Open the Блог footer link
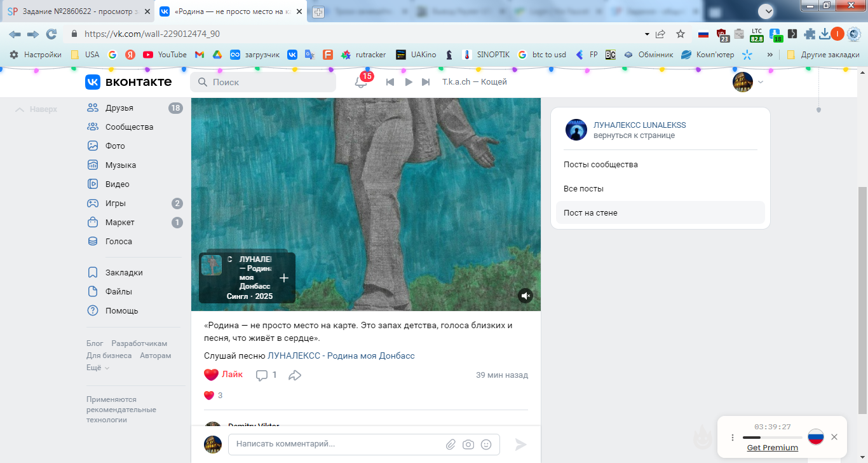Image resolution: width=868 pixels, height=463 pixels. click(95, 343)
